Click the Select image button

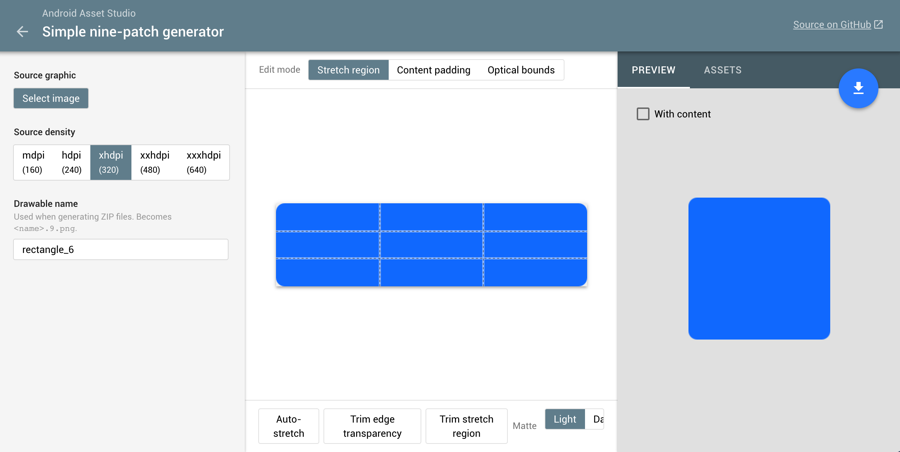click(x=51, y=98)
